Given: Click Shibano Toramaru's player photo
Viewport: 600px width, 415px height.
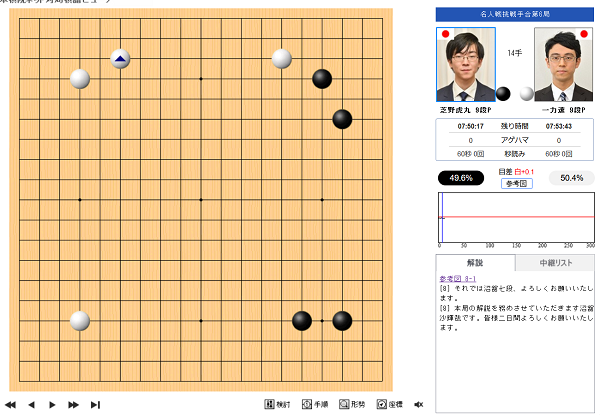Looking at the screenshot, I should point(466,64).
